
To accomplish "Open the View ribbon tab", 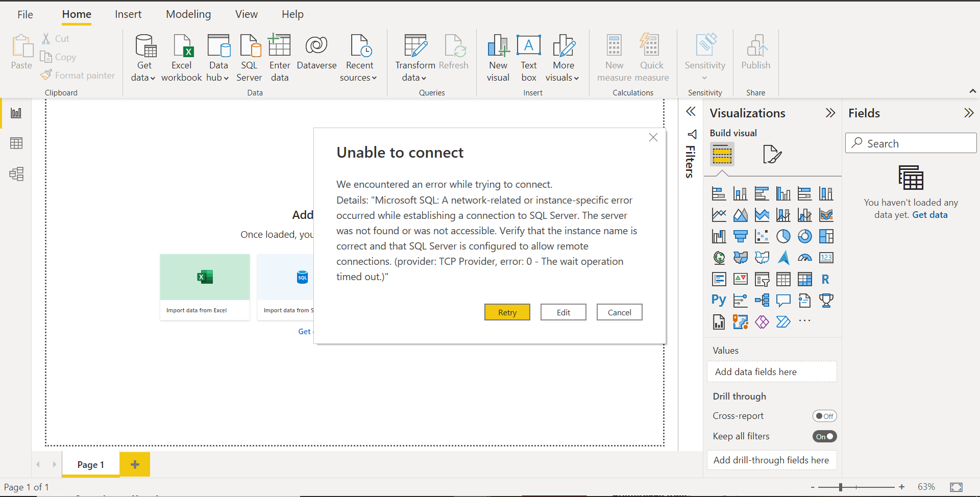I will pos(247,14).
